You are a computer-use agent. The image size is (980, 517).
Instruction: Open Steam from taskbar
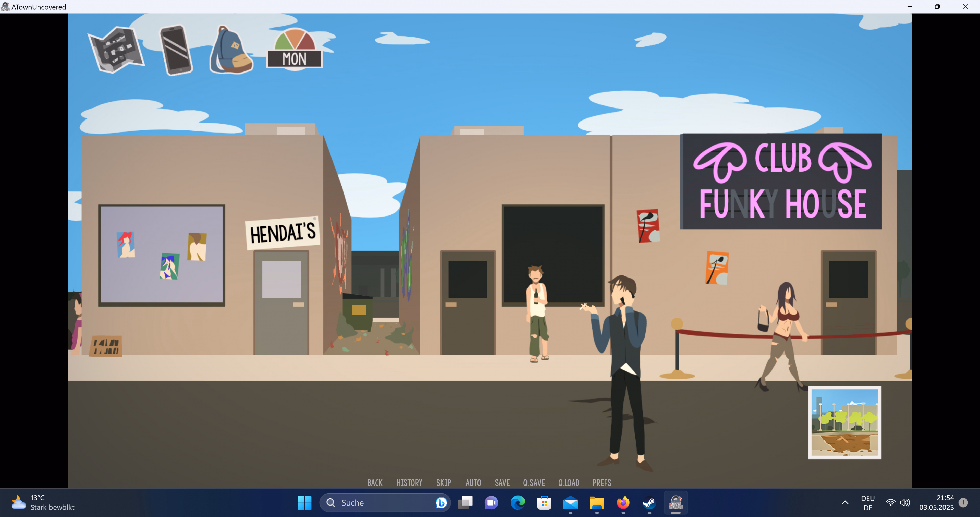click(x=650, y=503)
